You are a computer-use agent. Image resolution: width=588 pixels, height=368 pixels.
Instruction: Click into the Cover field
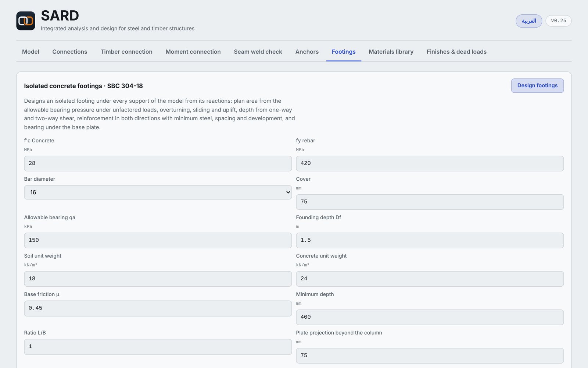click(x=430, y=202)
